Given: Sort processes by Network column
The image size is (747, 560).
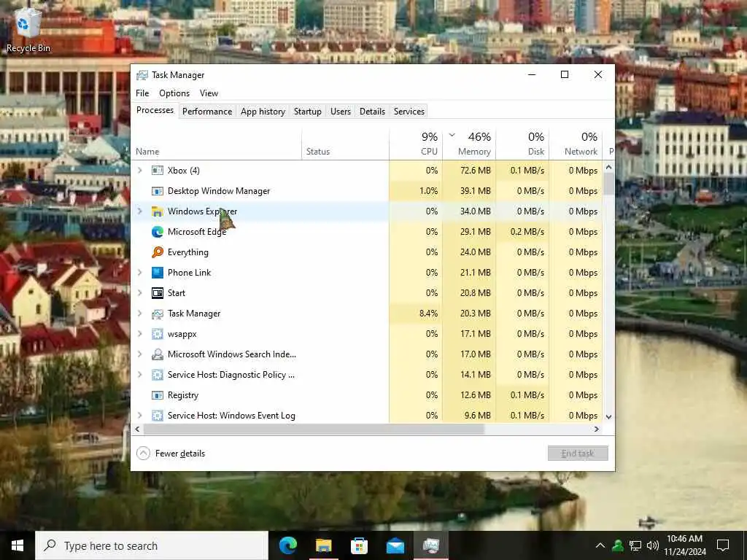Looking at the screenshot, I should 576,144.
